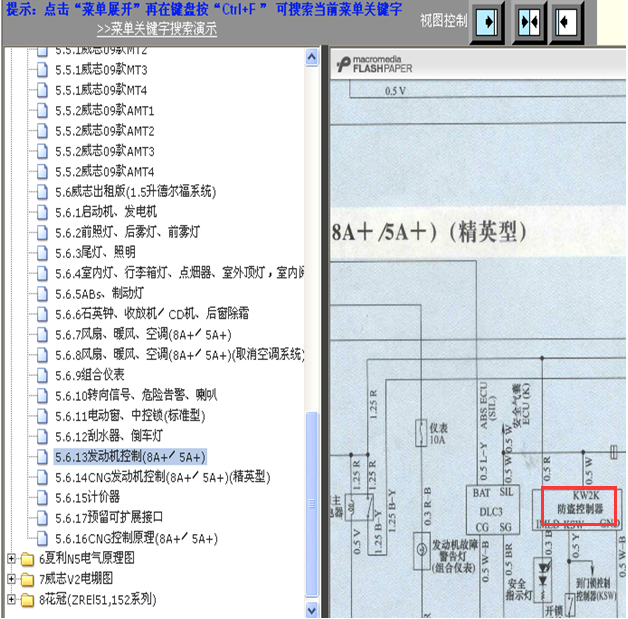The height and width of the screenshot is (619, 628).
Task: Click page icon beside 5.5.1威志09款MT3
Action: click(42, 70)
